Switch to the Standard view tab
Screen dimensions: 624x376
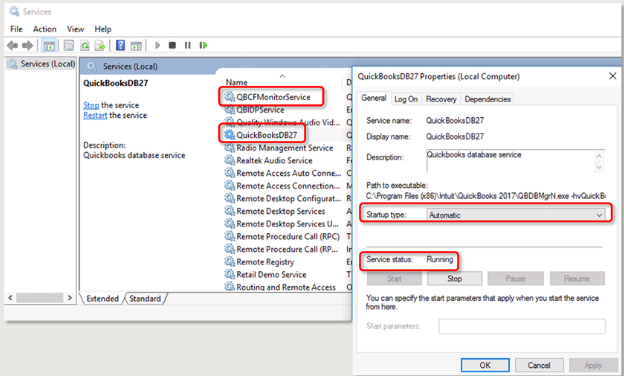145,298
